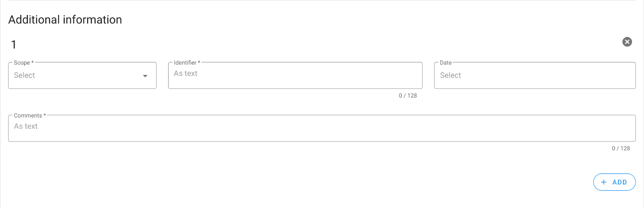Image resolution: width=644 pixels, height=208 pixels.
Task: Click the plus icon on ADD
Action: pyautogui.click(x=604, y=182)
